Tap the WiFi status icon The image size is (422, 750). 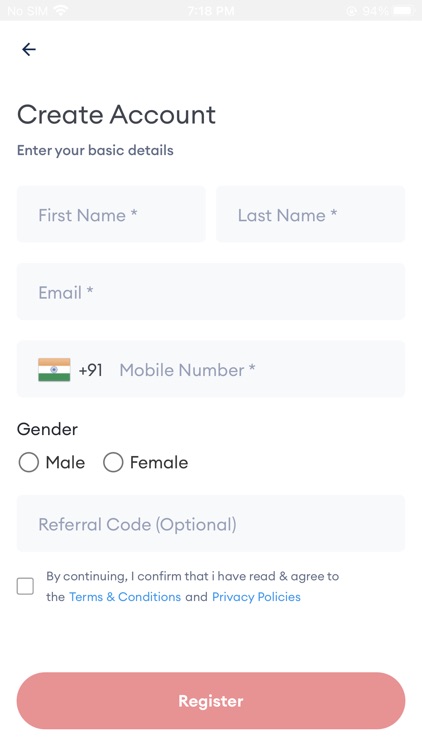click(61, 10)
